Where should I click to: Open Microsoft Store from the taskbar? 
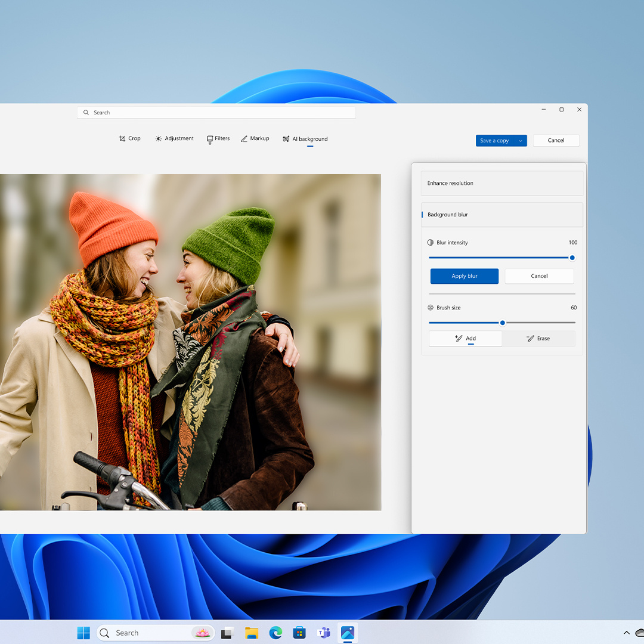[x=299, y=633]
